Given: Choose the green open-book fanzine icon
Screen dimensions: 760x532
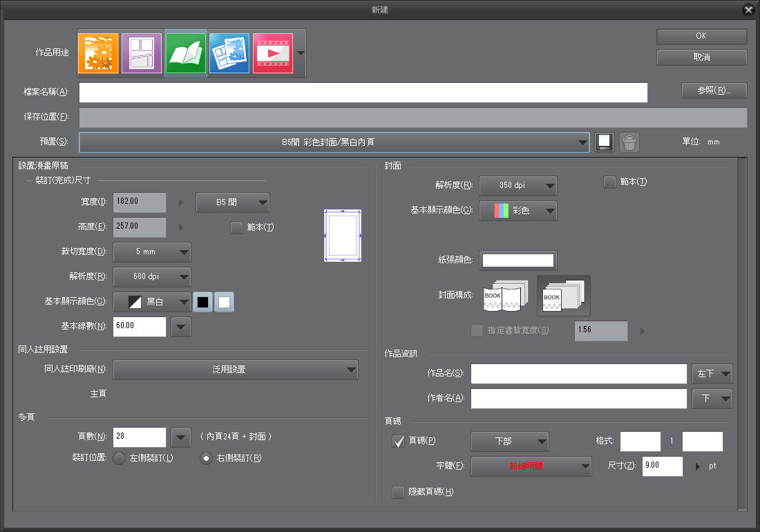Looking at the screenshot, I should [186, 53].
